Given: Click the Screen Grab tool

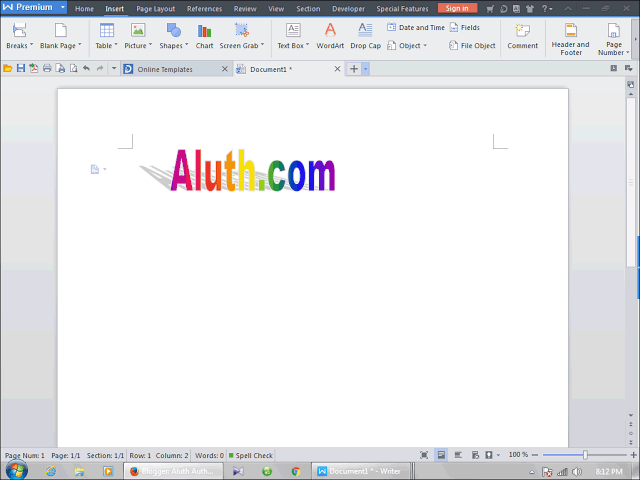Looking at the screenshot, I should point(242,36).
